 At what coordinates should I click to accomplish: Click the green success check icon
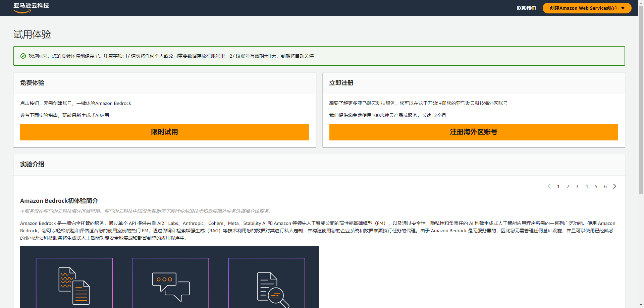[23, 56]
